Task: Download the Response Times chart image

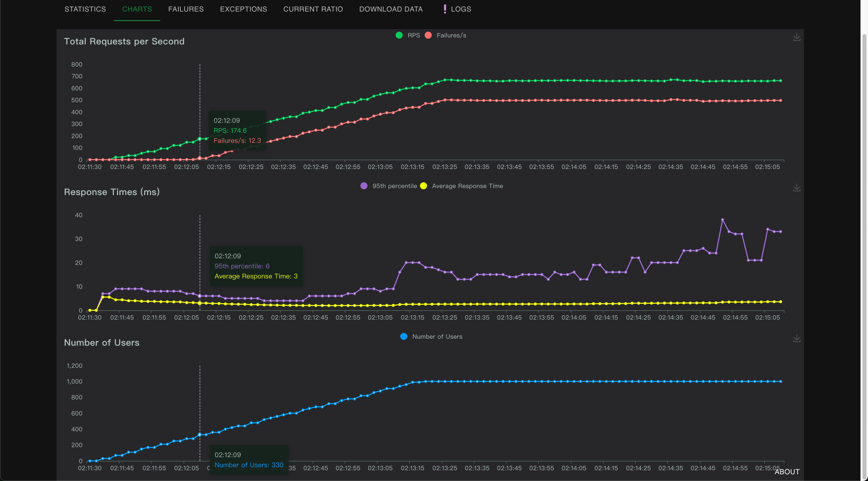Action: [x=797, y=187]
